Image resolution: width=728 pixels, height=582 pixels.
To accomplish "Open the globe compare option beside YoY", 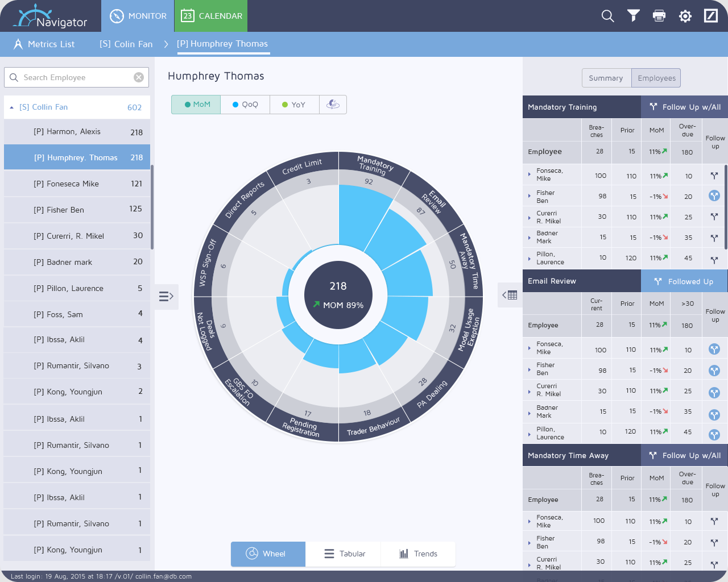I will [333, 105].
